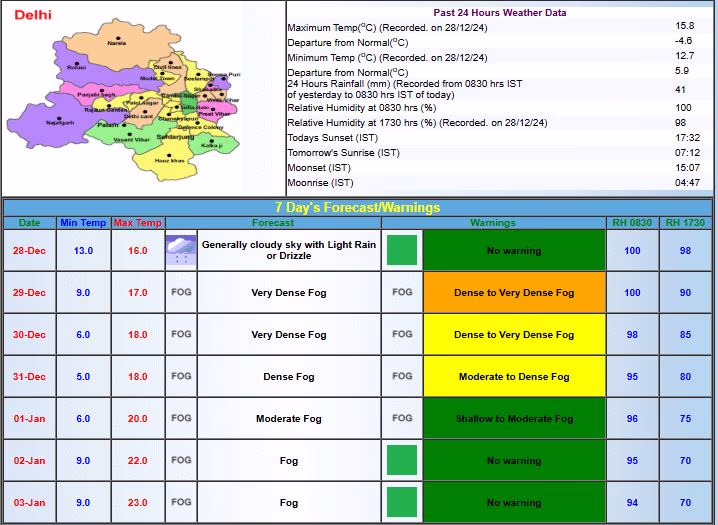Click the yellow Moderate to Dense Fog warning
The height and width of the screenshot is (525, 718).
[514, 377]
